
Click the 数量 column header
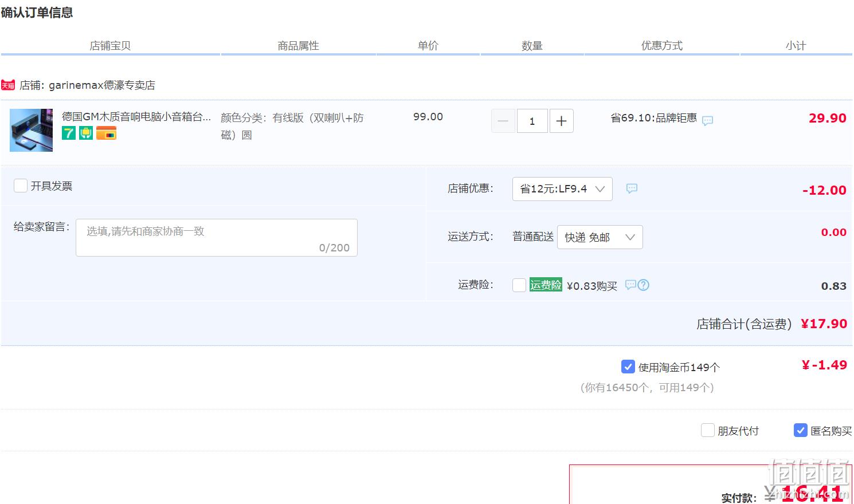[x=532, y=46]
